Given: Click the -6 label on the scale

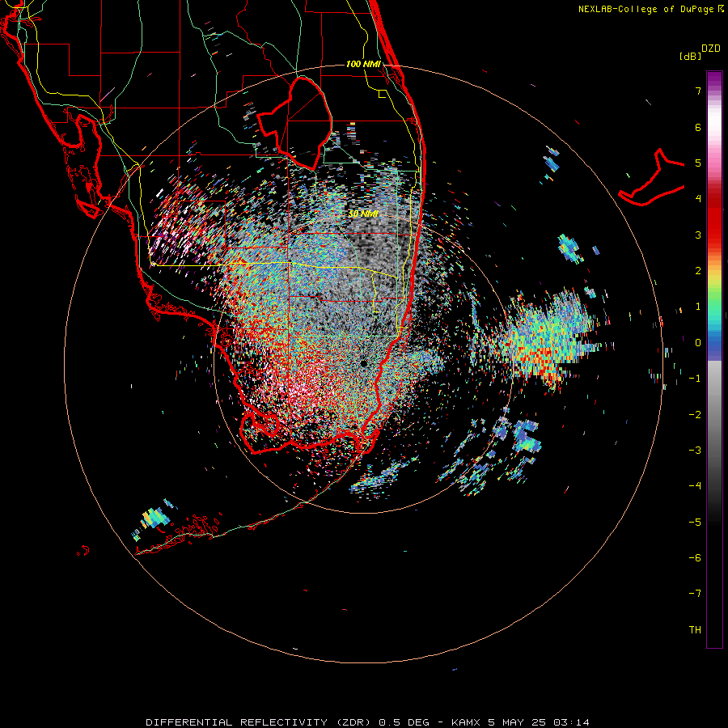Looking at the screenshot, I should [695, 557].
